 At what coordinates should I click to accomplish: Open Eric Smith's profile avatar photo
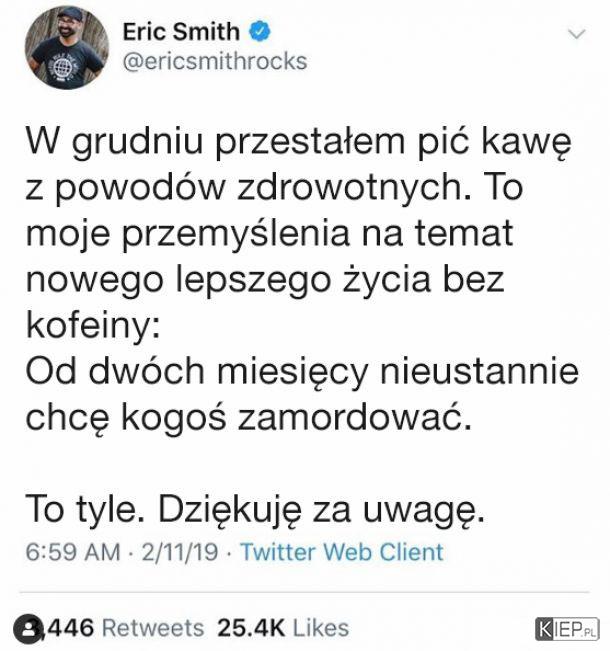67,47
